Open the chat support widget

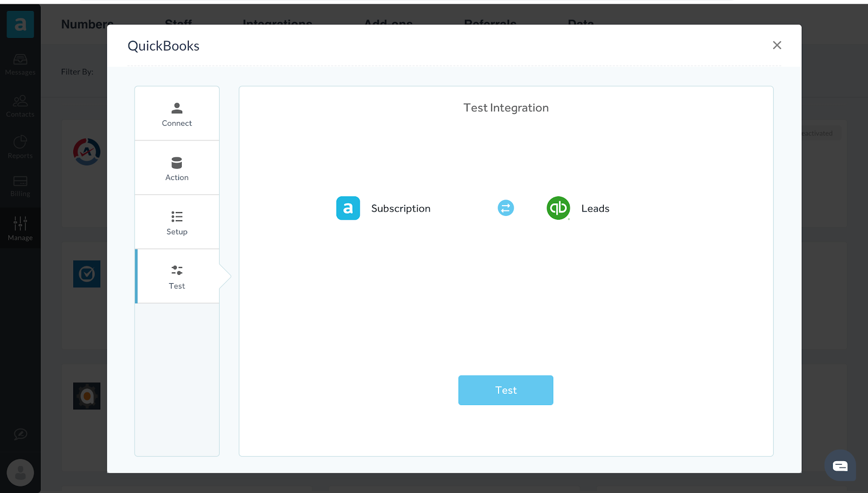click(x=840, y=465)
